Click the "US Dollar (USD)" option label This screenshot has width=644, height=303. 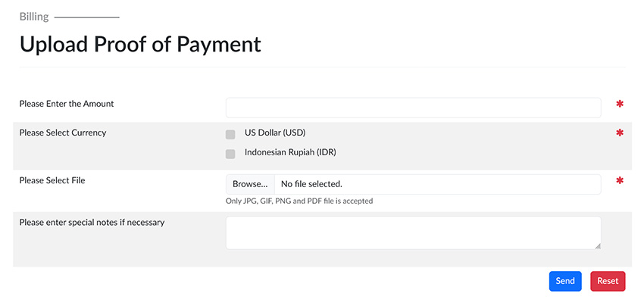click(274, 133)
